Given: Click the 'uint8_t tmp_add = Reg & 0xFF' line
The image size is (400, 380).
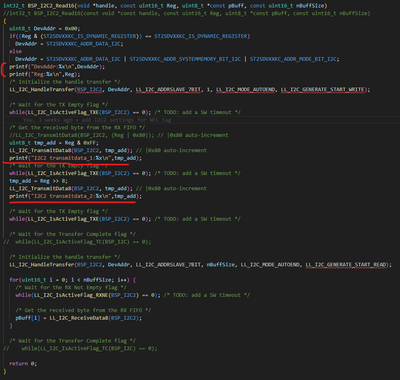Looking at the screenshot, I should click(54, 143).
